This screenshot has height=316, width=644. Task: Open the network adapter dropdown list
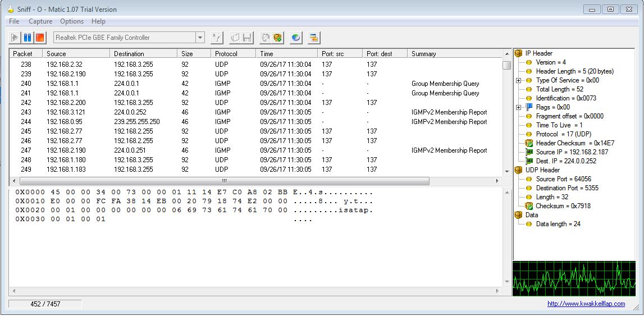pyautogui.click(x=200, y=38)
